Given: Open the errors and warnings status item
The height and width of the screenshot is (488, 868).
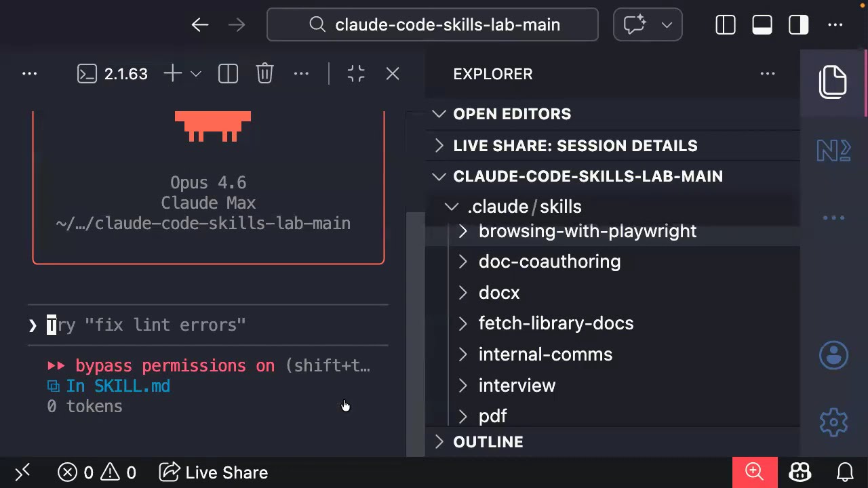Looking at the screenshot, I should coord(97,472).
